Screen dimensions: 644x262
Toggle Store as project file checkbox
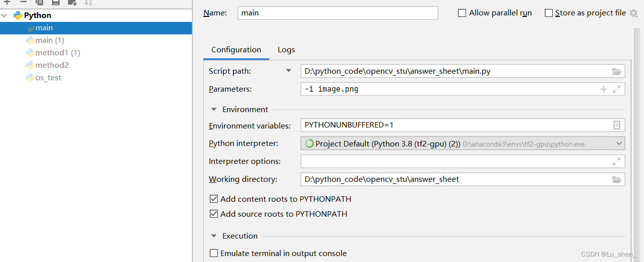[x=549, y=13]
